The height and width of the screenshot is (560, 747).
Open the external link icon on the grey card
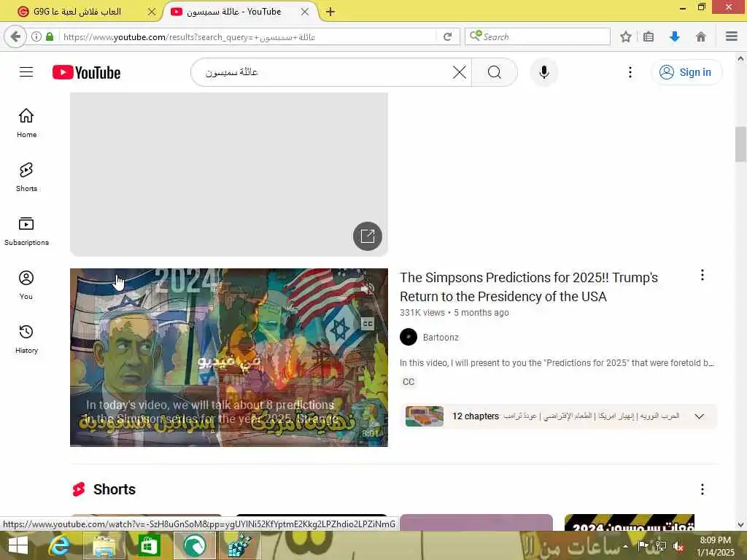point(368,236)
